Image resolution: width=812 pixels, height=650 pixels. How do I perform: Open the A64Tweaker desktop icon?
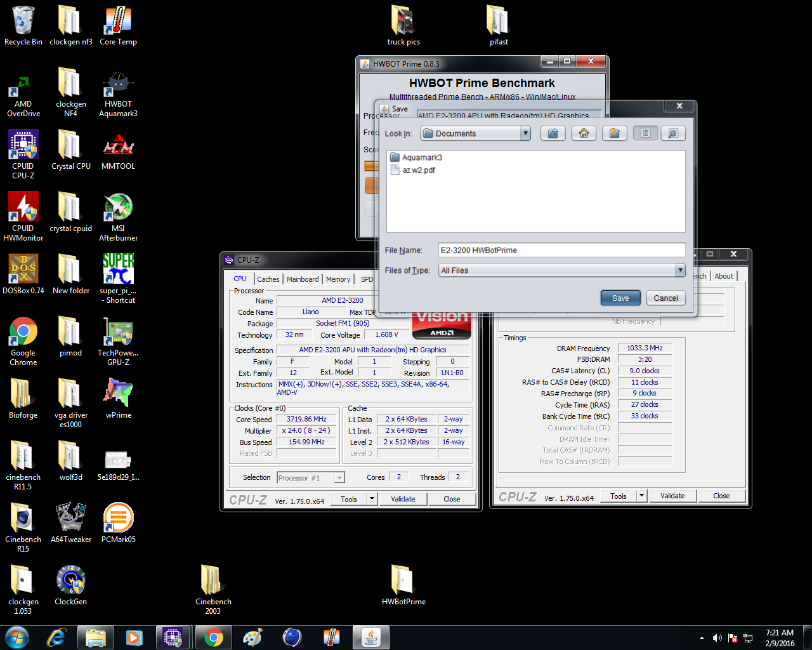[x=71, y=523]
